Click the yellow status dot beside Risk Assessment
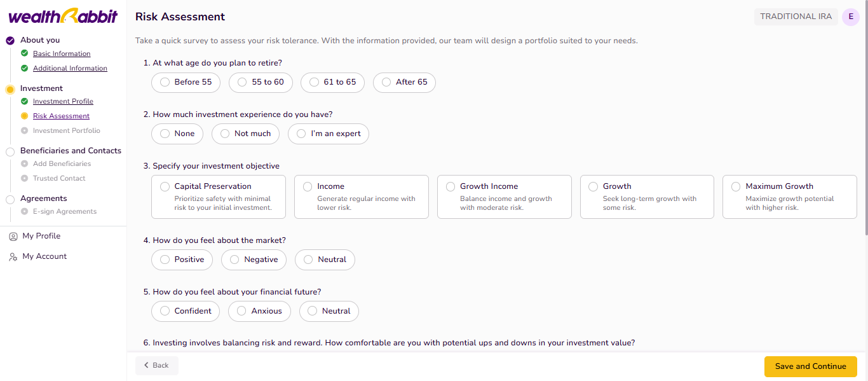This screenshot has width=868, height=381. [25, 116]
